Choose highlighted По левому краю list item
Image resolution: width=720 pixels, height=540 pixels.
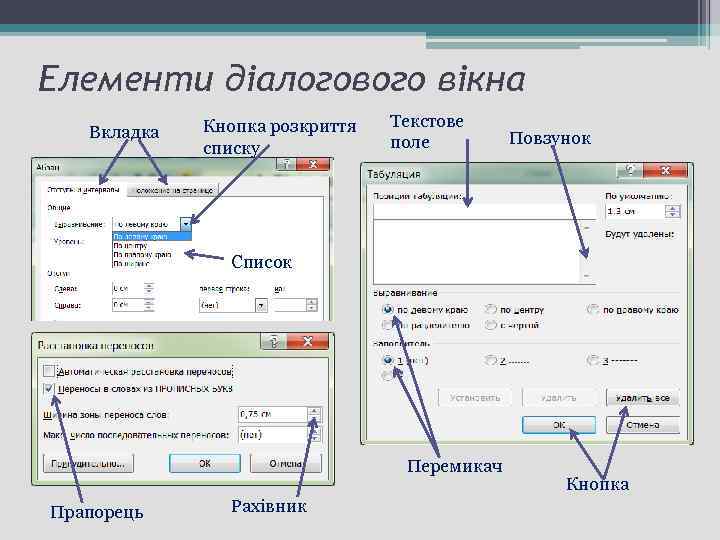pyautogui.click(x=152, y=236)
